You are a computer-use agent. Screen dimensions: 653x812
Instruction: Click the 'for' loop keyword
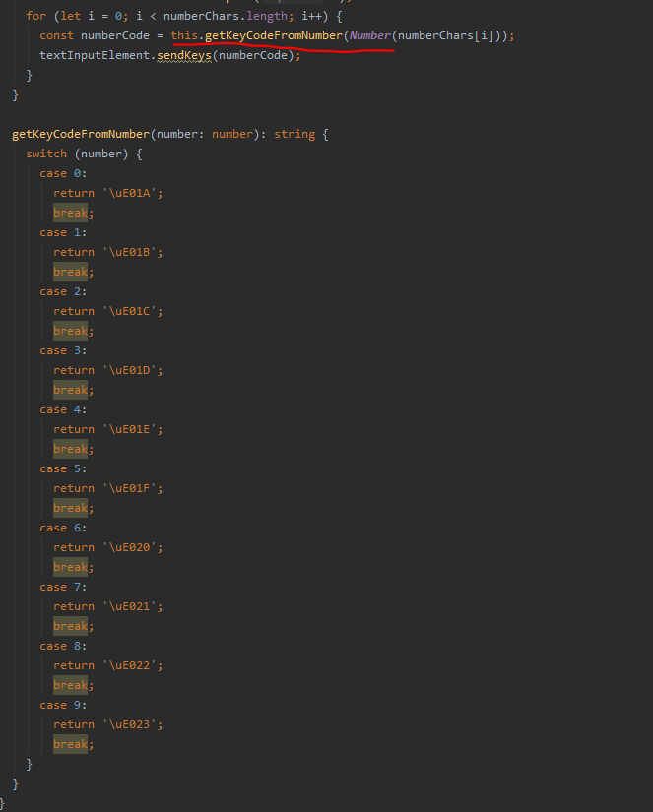pyautogui.click(x=36, y=16)
